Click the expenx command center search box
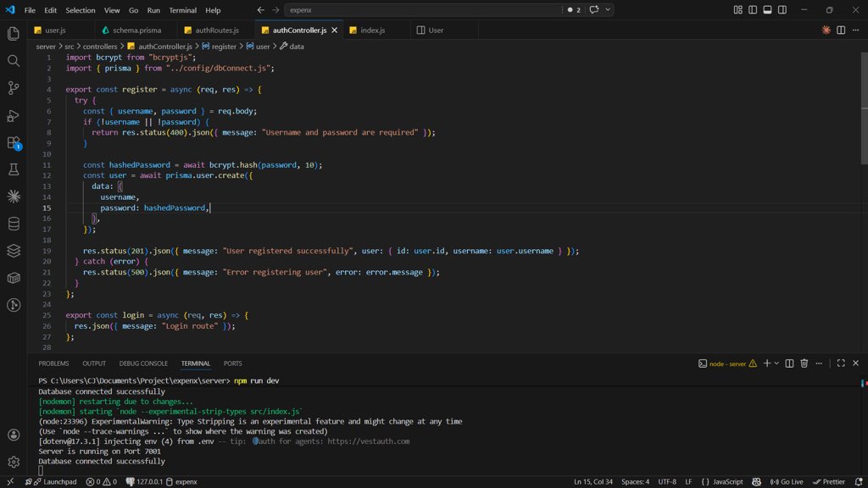The image size is (868, 488). pyautogui.click(x=424, y=10)
